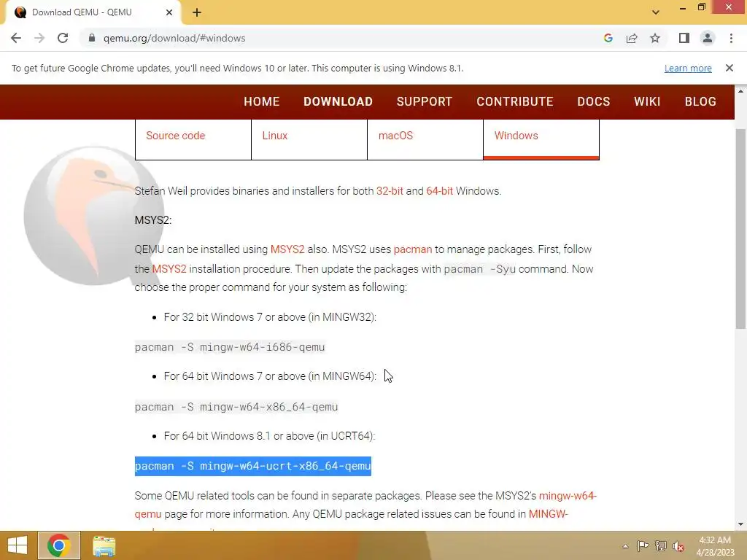
Task: Show hidden system tray icons
Action: tap(625, 546)
